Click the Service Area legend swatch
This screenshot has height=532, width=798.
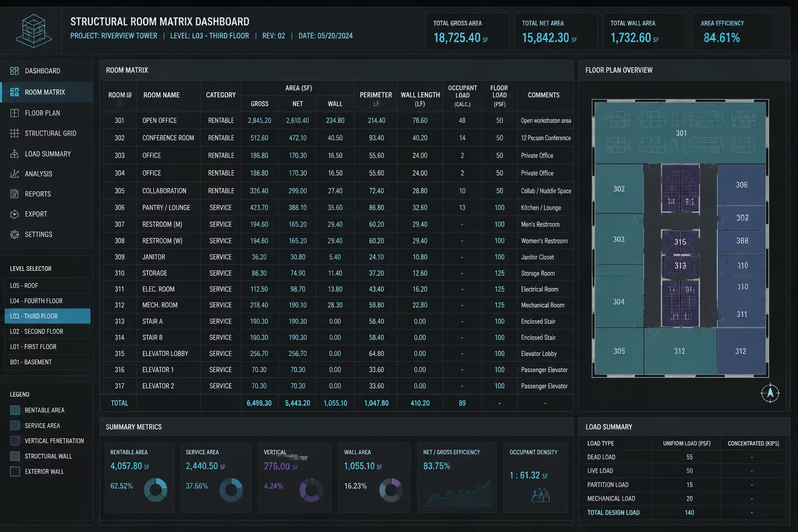pyautogui.click(x=15, y=425)
